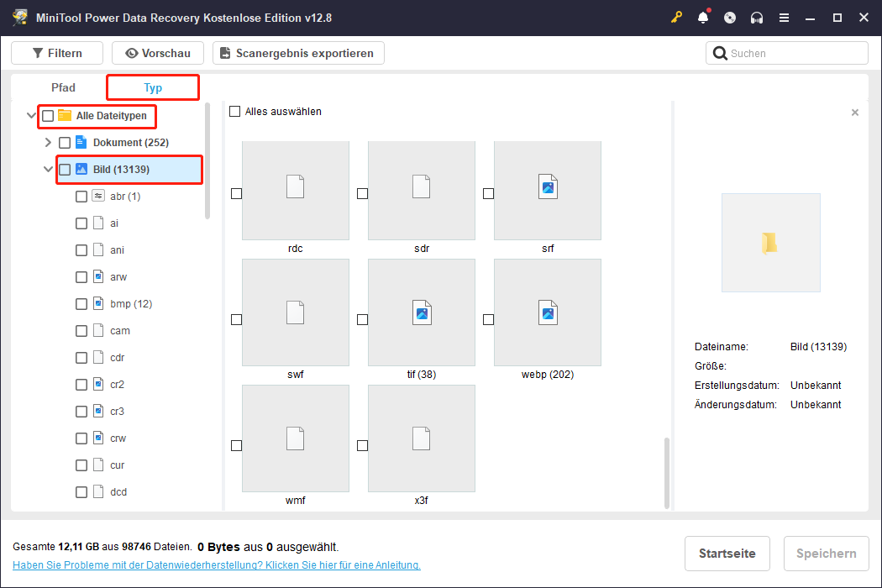
Task: Click the Scanergebnis exportieren document icon
Action: [224, 52]
